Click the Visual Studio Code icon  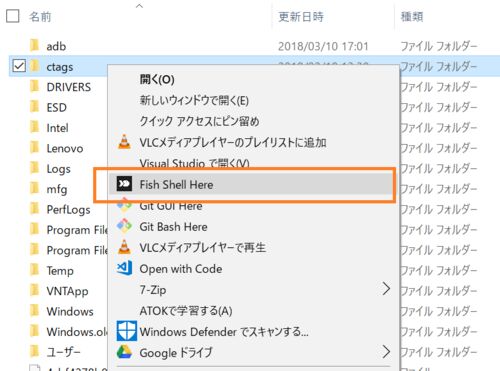(125, 268)
